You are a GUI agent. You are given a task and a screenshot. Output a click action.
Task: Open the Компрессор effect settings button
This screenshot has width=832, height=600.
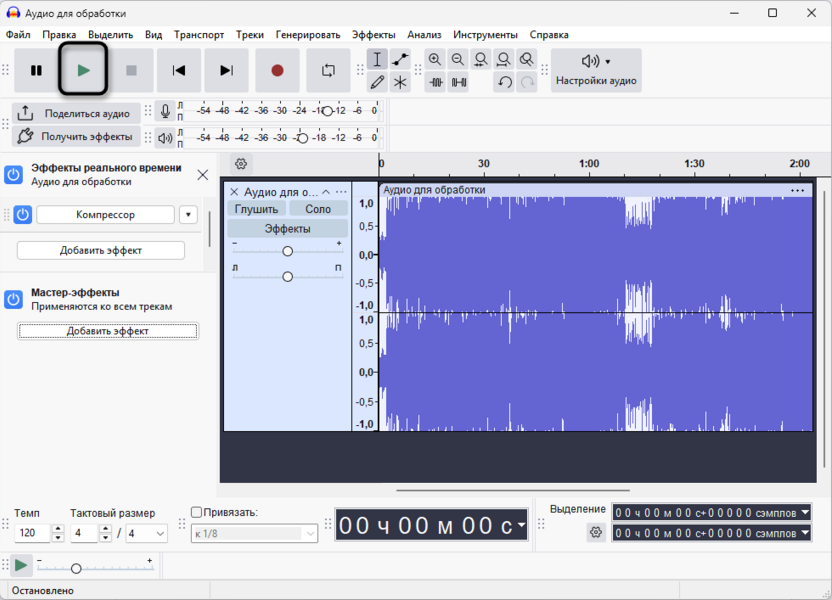[x=105, y=215]
